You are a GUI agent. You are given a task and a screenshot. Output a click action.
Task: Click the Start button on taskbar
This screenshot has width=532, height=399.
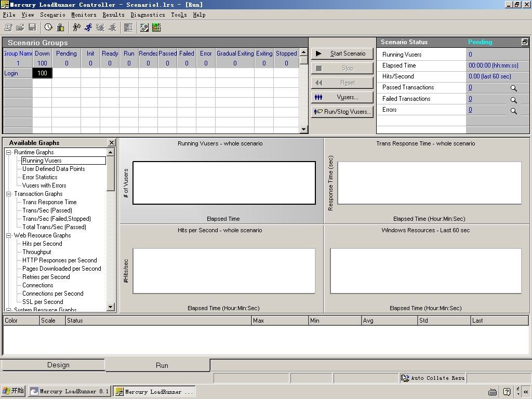13,391
